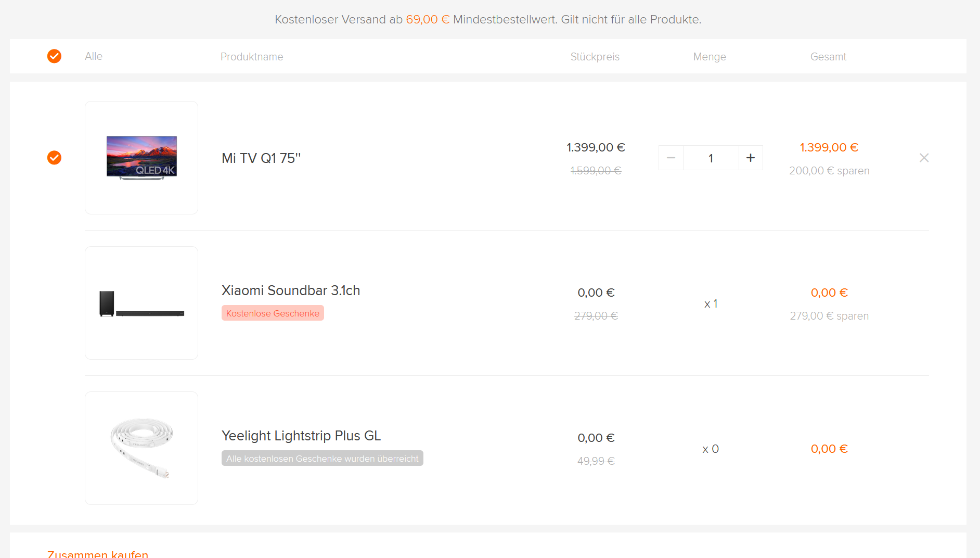
Task: Uncheck the Mi TV Q1 75" item checkbox
Action: pos(54,158)
